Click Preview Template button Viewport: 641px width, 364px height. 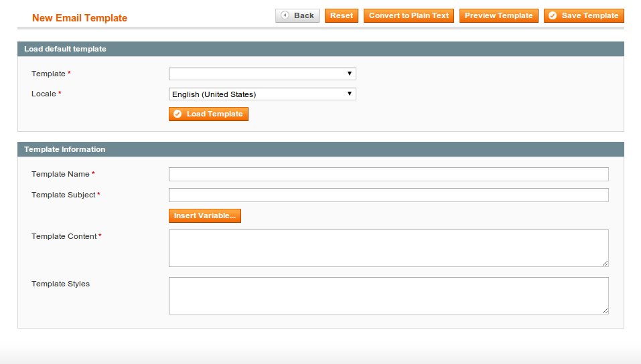pos(499,15)
